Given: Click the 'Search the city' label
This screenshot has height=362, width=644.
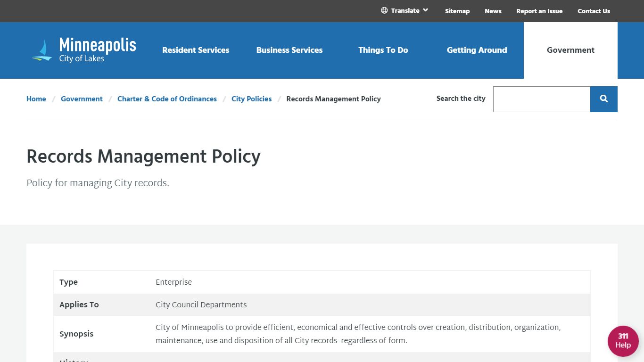Looking at the screenshot, I should [461, 99].
